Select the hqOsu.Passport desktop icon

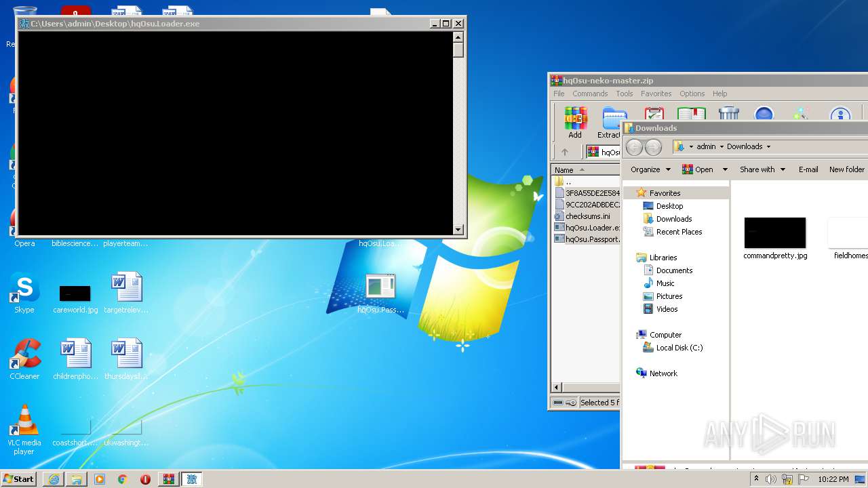click(380, 293)
